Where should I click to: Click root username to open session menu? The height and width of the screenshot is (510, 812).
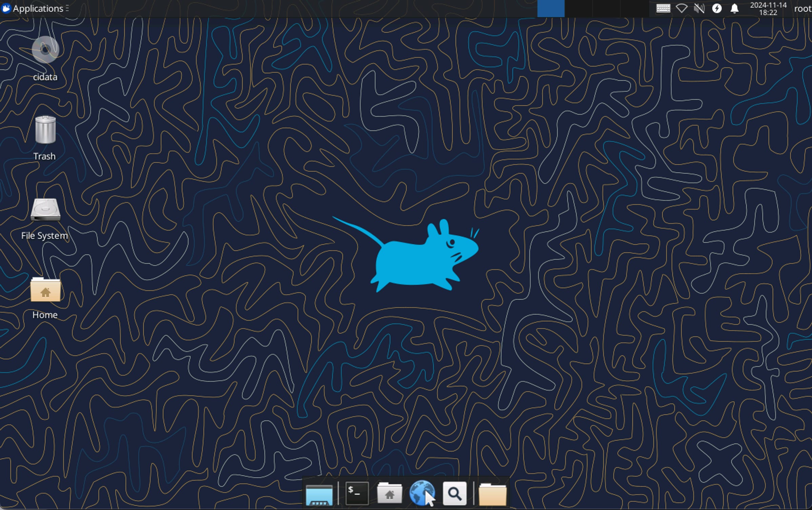click(x=803, y=8)
